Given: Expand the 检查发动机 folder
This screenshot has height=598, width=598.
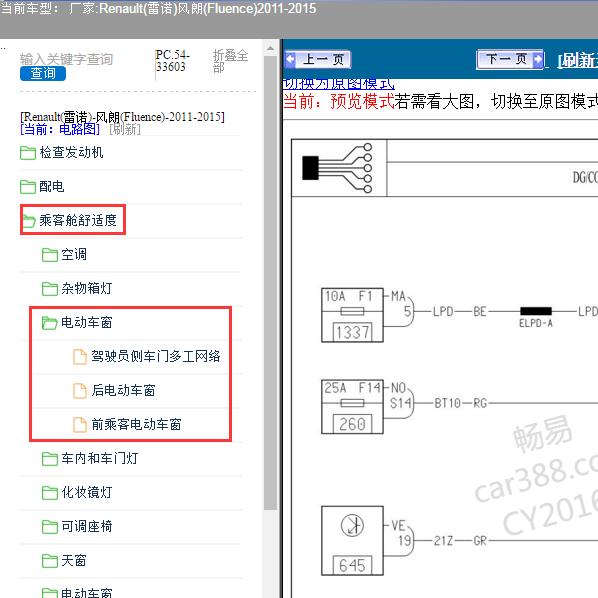Looking at the screenshot, I should point(71,153).
